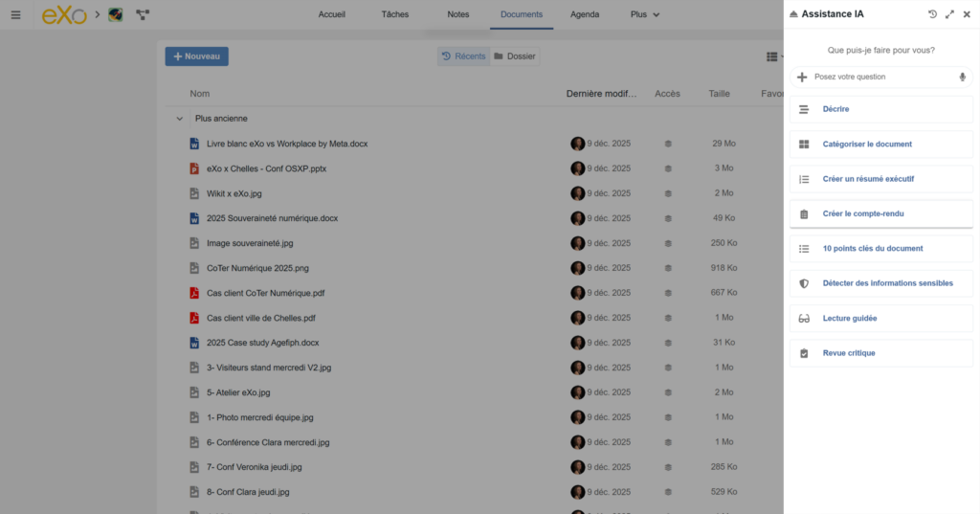Click the microphone voice input icon
This screenshot has height=514, width=980.
[x=962, y=77]
